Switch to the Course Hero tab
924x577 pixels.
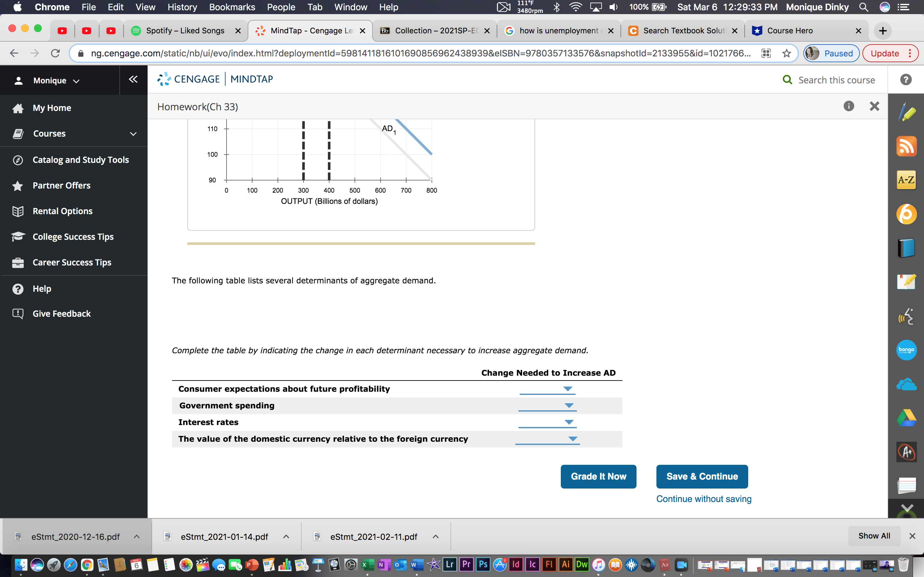coord(790,30)
